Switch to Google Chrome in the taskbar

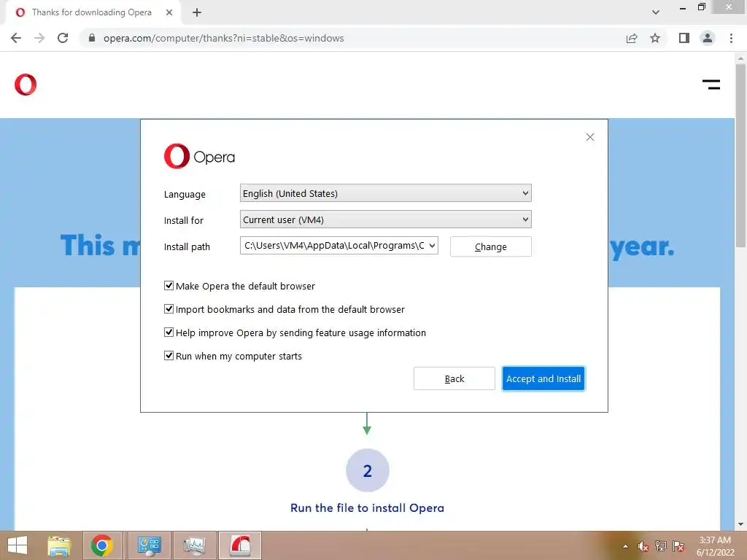point(101,545)
